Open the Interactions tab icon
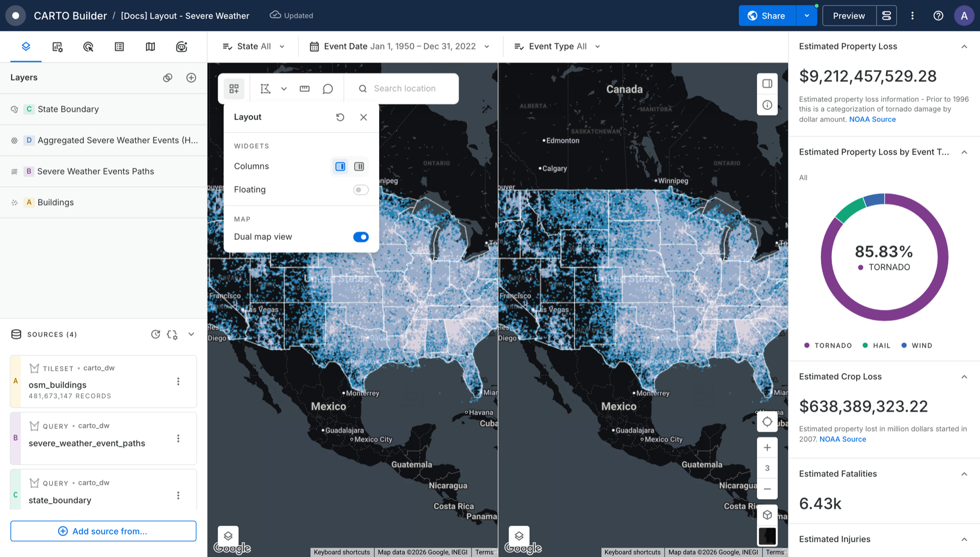The image size is (980, 557). 88,47
